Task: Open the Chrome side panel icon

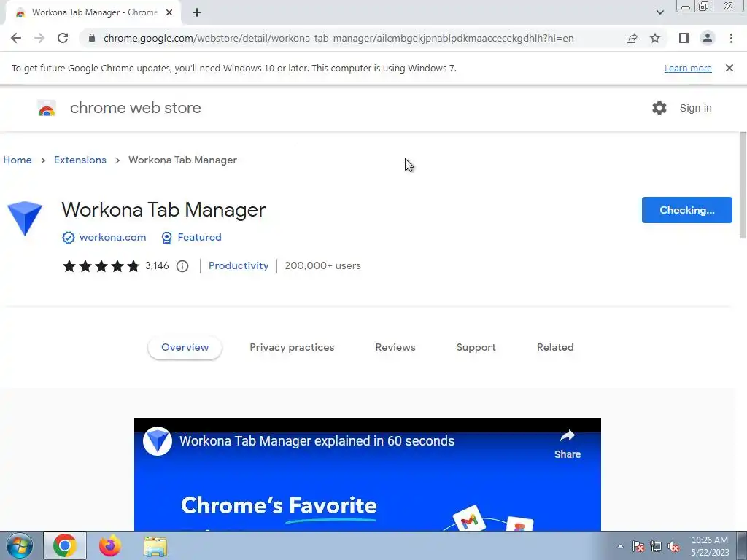Action: (684, 38)
